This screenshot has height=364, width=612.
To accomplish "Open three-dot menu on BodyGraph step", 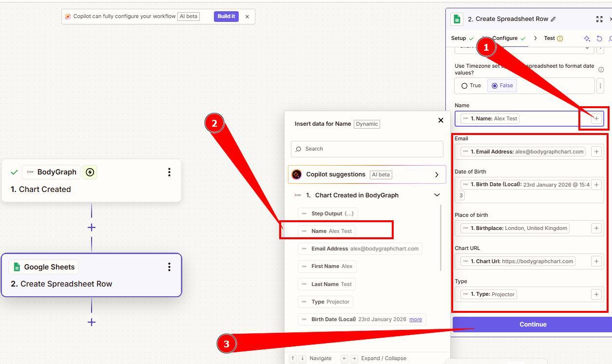I will pyautogui.click(x=169, y=172).
